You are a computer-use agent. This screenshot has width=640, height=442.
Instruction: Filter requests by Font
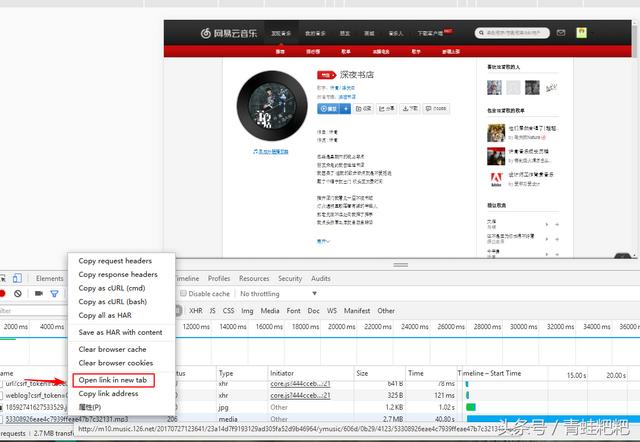pos(293,311)
